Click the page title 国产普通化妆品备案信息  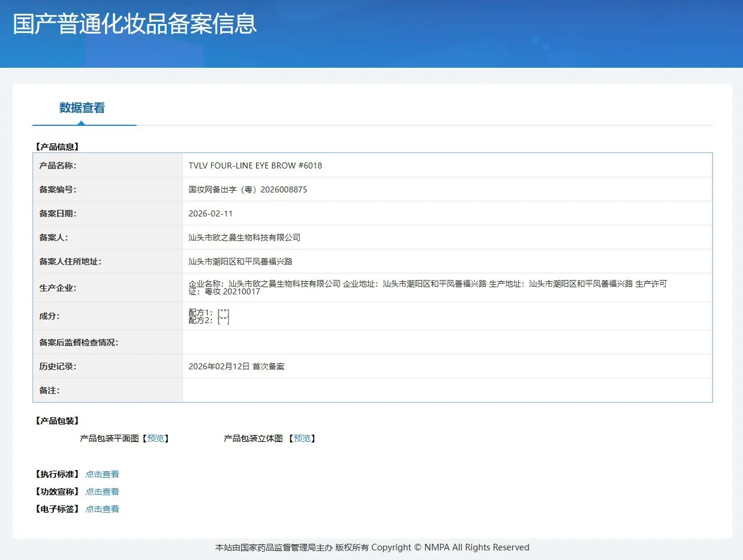tap(135, 23)
